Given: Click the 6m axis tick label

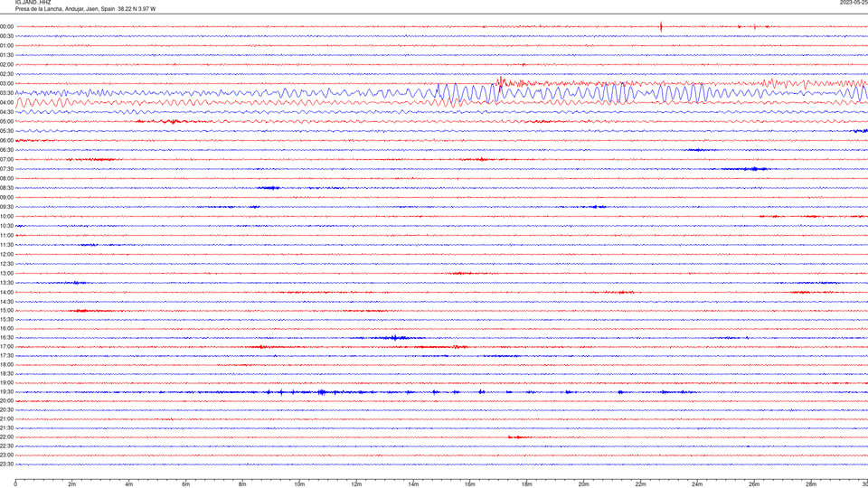Looking at the screenshot, I should tap(186, 484).
